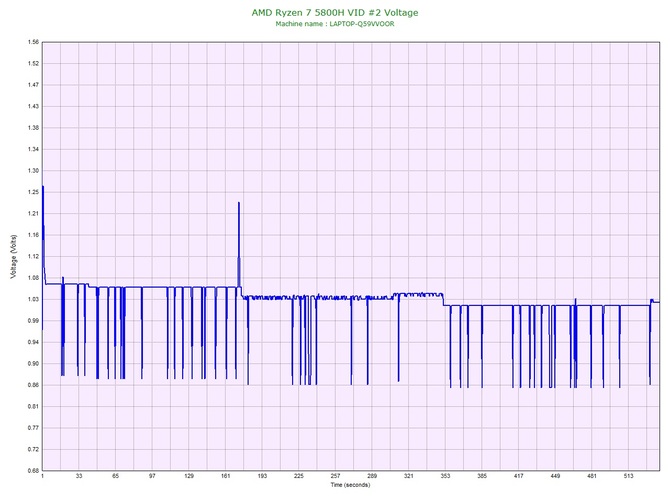Click the 0.81 y-axis value
670x502 pixels.
click(33, 406)
